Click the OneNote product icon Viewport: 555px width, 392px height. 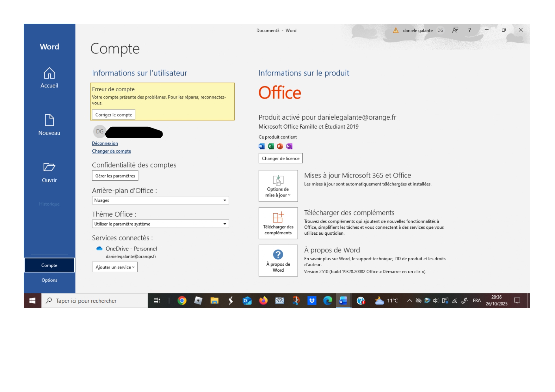(x=289, y=146)
